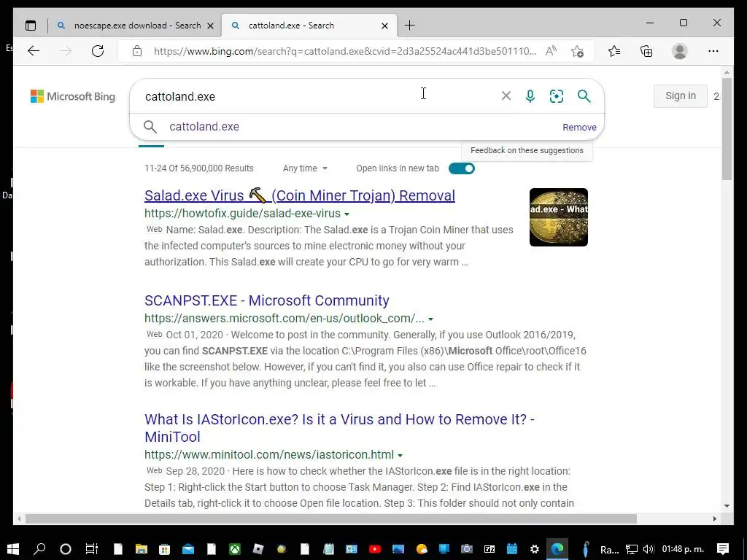Expand answers.microsoft.com URL dropdown arrow
The image size is (747, 560).
(430, 319)
